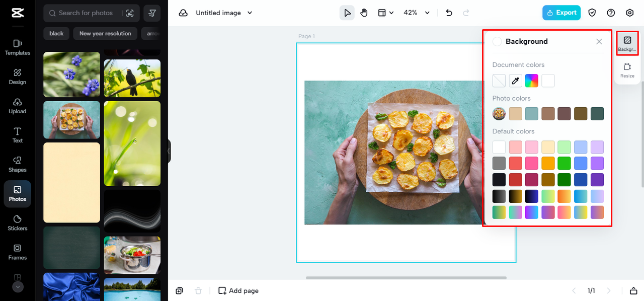Image resolution: width=644 pixels, height=301 pixels.
Task: Select the dark blue default color
Action: pyautogui.click(x=581, y=180)
